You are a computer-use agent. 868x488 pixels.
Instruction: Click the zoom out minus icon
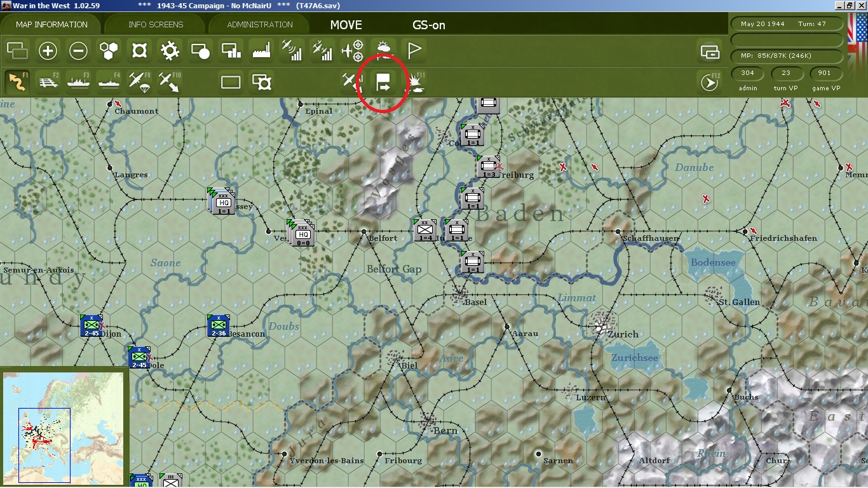[x=78, y=50]
